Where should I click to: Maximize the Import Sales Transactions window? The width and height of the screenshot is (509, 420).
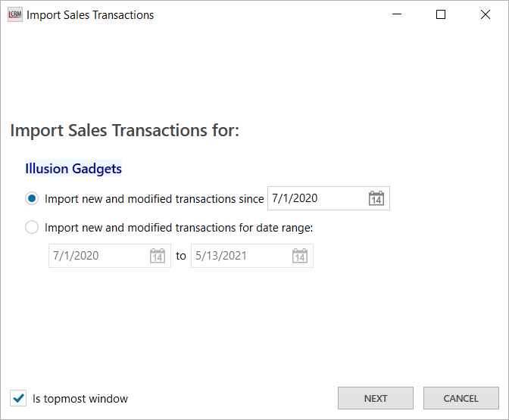point(441,14)
